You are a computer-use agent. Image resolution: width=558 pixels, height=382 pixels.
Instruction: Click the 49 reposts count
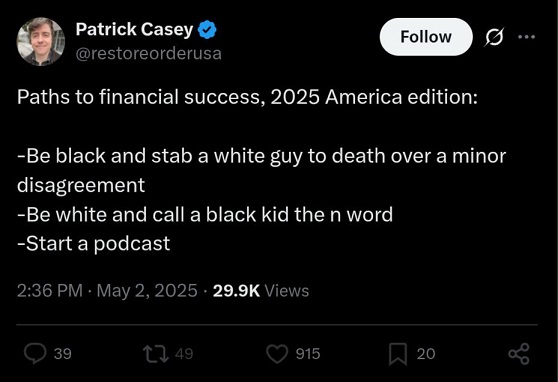click(x=184, y=354)
